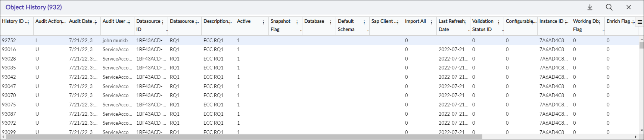Image resolution: width=644 pixels, height=140 pixels.
Task: Download the Object History data
Action: coord(590,7)
